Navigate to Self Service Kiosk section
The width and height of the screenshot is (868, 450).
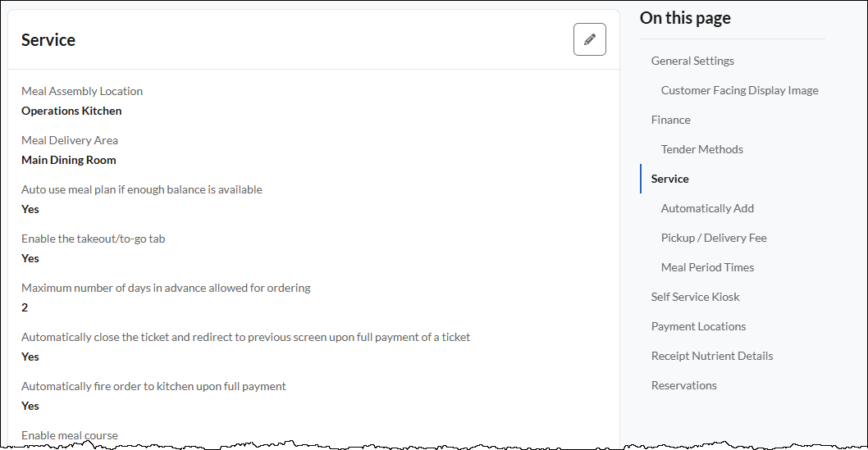(695, 297)
